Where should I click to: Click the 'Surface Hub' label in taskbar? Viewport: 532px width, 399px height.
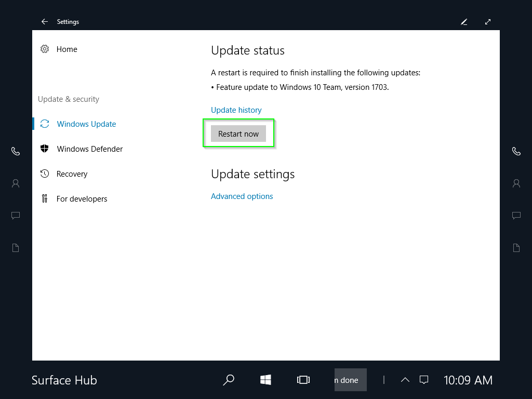point(64,380)
